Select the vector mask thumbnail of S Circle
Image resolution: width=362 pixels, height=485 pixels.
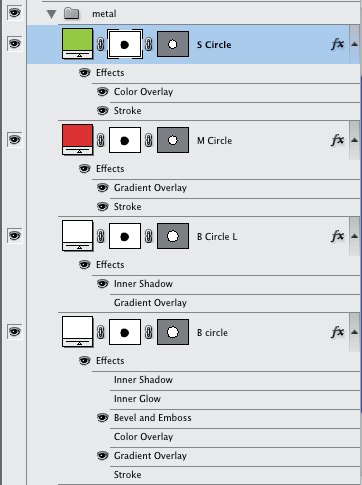pyautogui.click(x=173, y=44)
